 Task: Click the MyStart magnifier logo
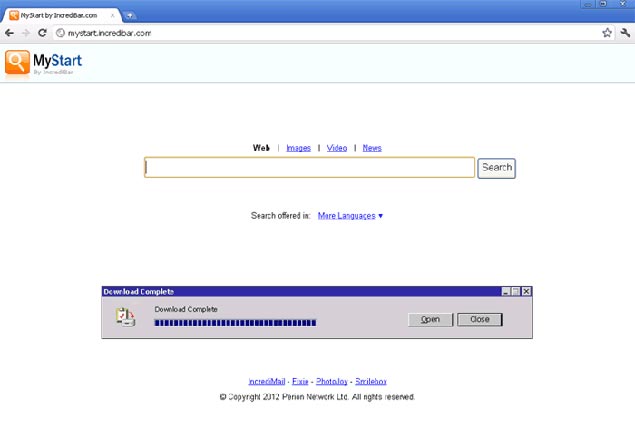pyautogui.click(x=17, y=63)
